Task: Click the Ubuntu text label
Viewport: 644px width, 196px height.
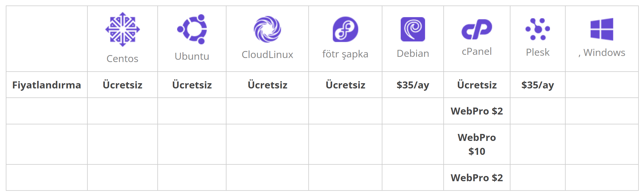Action: pyautogui.click(x=192, y=56)
